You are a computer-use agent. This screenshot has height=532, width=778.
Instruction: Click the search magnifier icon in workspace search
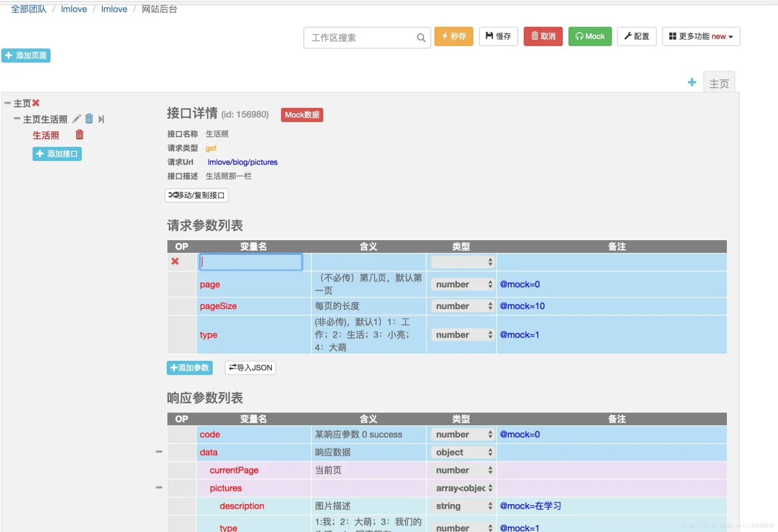point(421,38)
